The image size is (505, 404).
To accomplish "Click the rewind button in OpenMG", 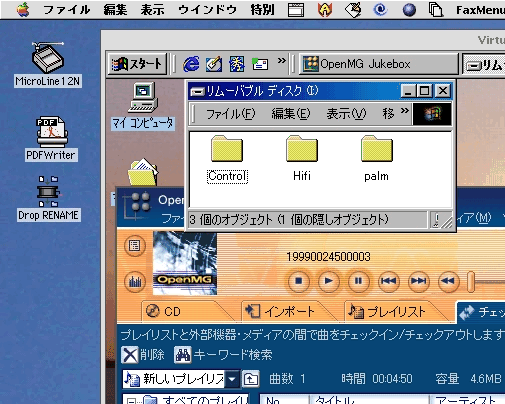I will click(448, 281).
